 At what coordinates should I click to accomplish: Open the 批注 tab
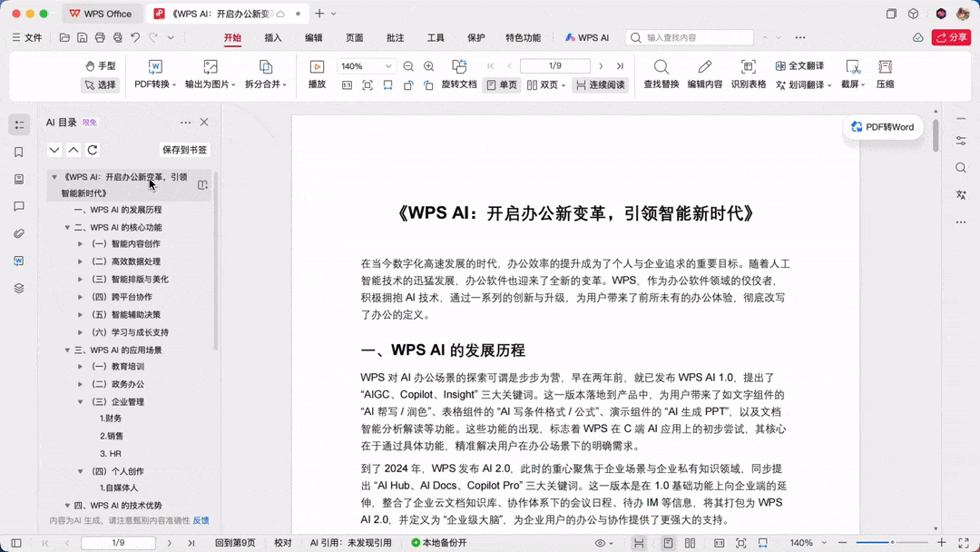[395, 37]
